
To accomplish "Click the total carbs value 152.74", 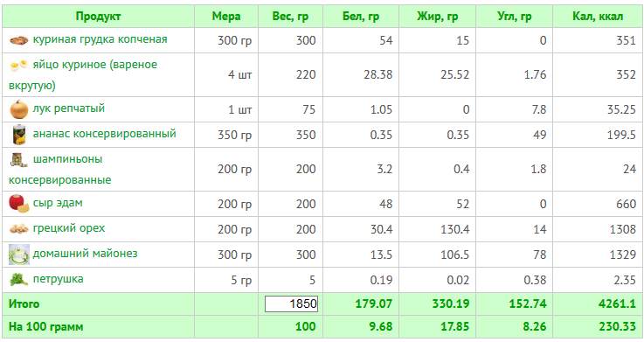I will click(528, 304).
